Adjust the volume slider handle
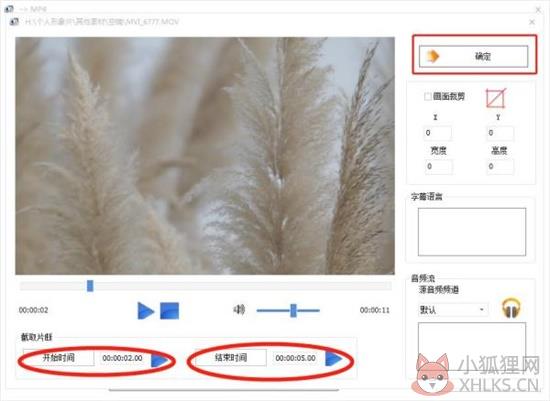 pyautogui.click(x=294, y=310)
